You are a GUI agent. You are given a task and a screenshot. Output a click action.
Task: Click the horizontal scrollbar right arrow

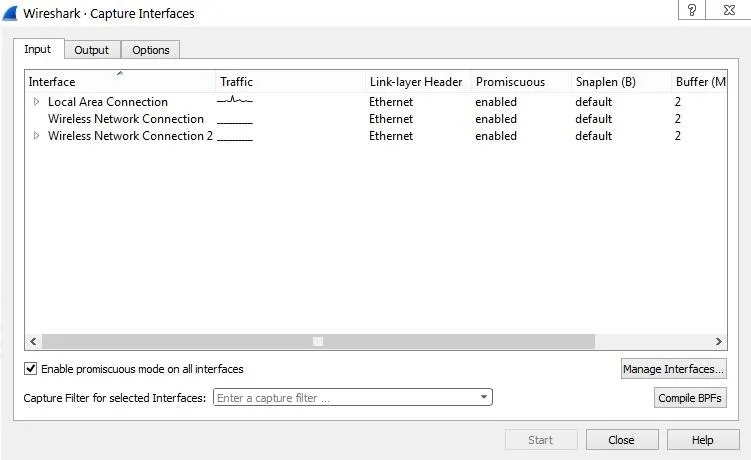(718, 341)
